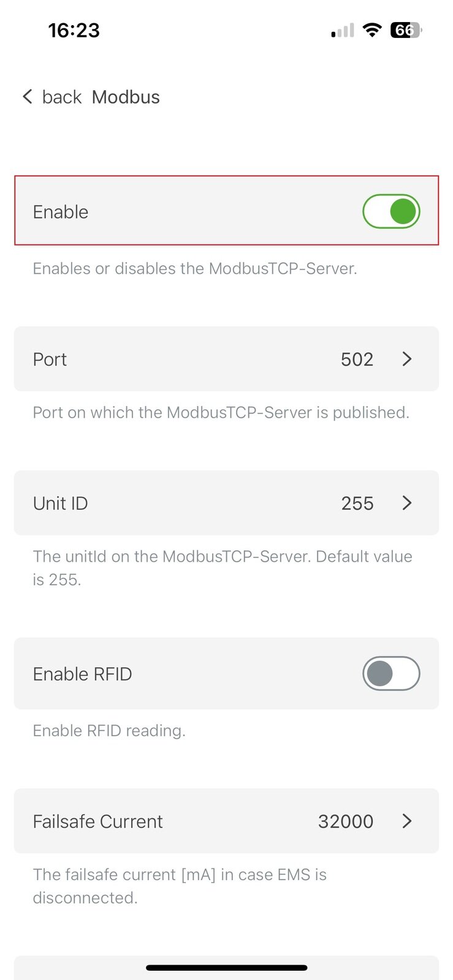
Task: Tap the back label next to the chevron
Action: click(61, 96)
